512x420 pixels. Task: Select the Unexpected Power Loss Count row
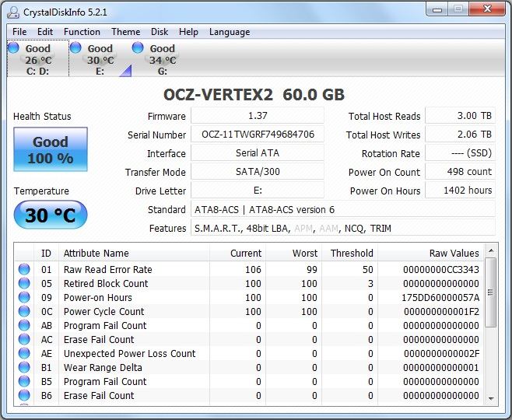[x=249, y=353]
